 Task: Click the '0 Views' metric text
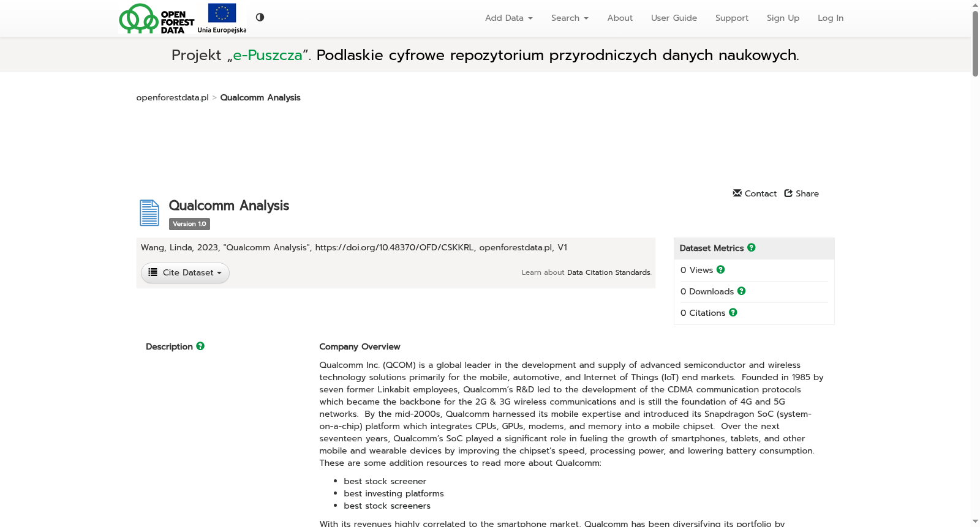pos(696,270)
